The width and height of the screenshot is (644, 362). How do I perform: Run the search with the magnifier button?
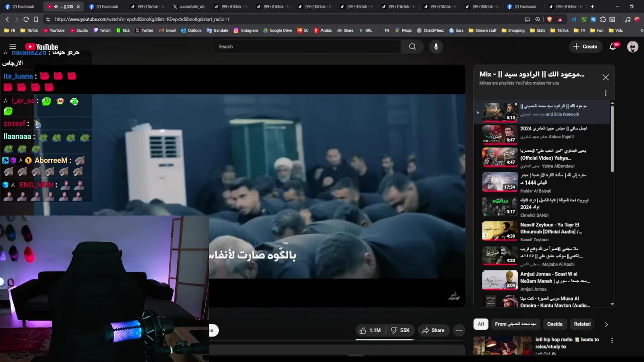[x=412, y=47]
